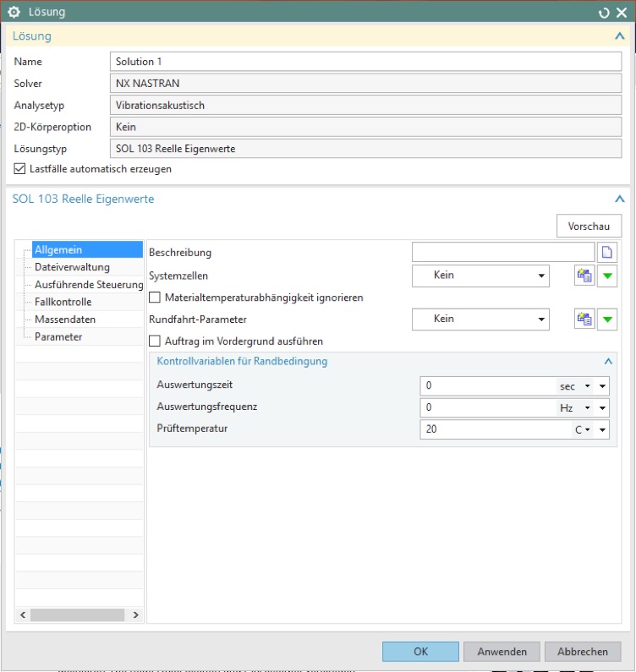Screen dimensions: 636x672
Task: Click the reset dialog icon in title bar
Action: [x=603, y=13]
